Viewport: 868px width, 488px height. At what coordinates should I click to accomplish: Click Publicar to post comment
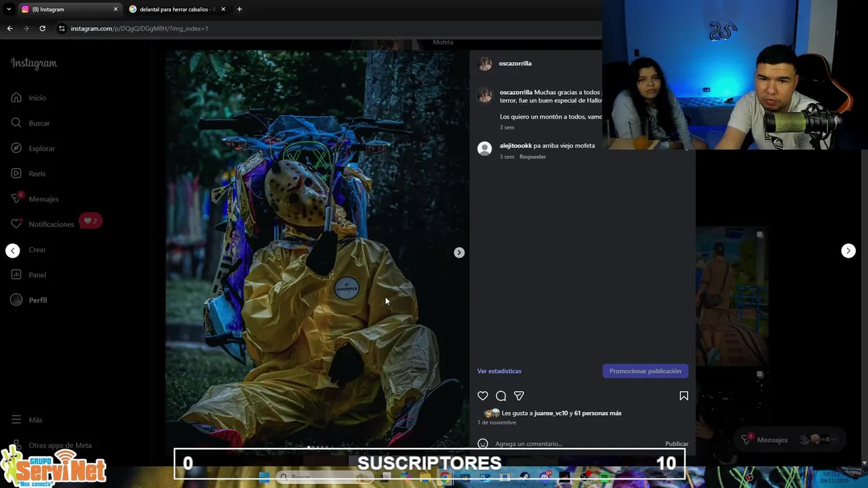coord(677,444)
